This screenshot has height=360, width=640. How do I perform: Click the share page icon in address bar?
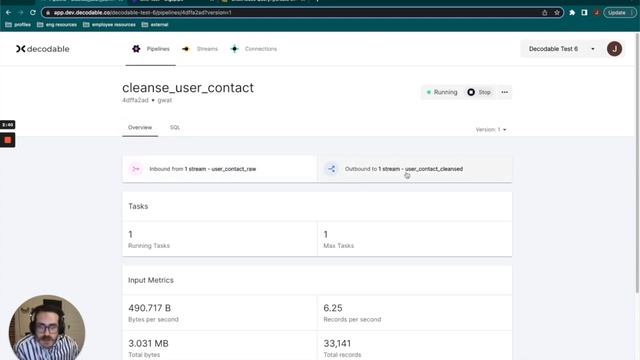544,13
